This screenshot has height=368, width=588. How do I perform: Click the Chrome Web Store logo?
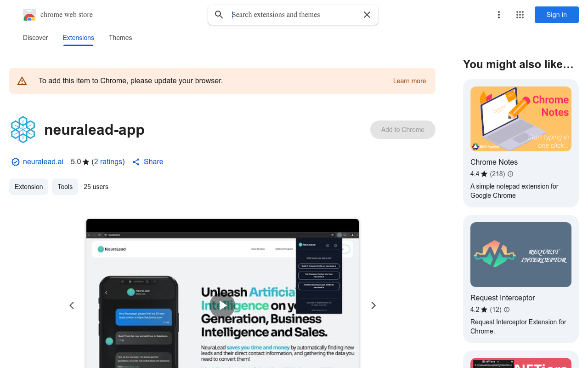tap(29, 15)
